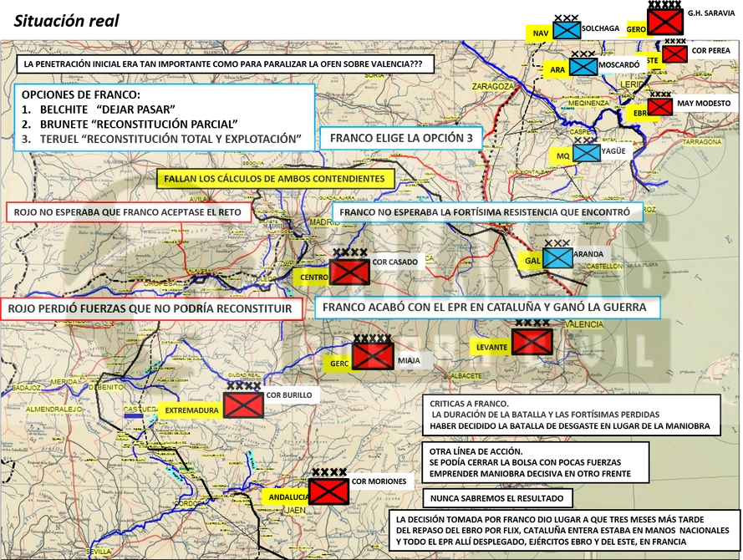Select the OROPESA town label on map

(x=160, y=283)
